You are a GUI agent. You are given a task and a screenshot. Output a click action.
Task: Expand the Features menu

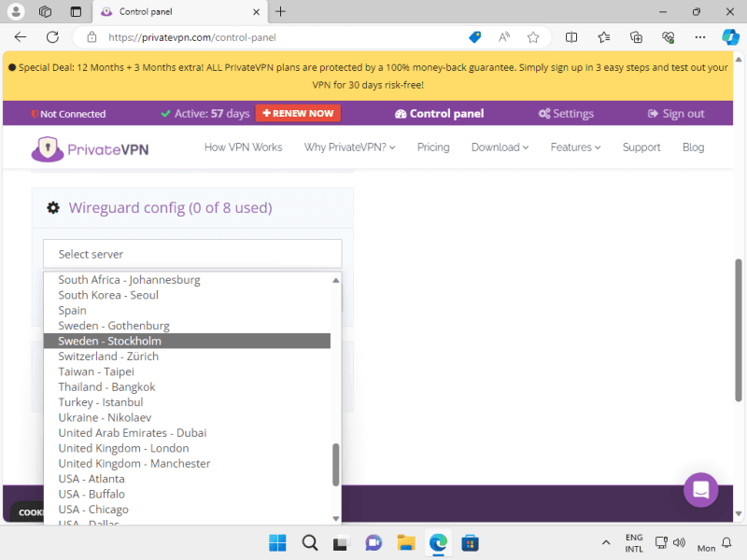575,147
